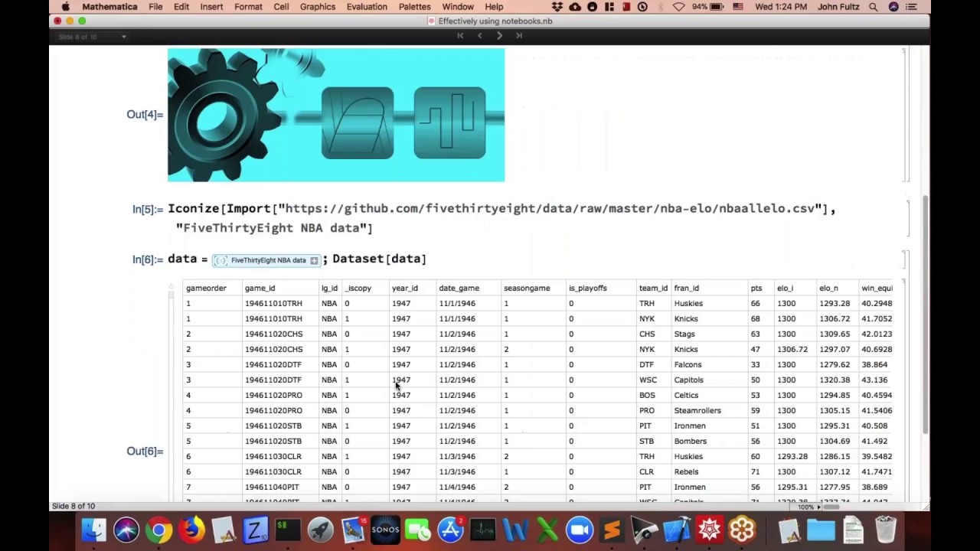Click the iconized FiveThirtyEight NBA data object
The image size is (980, 551).
(266, 261)
